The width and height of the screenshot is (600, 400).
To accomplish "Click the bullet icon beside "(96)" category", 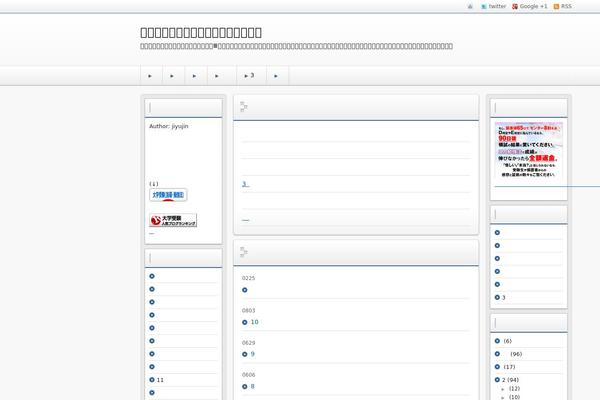I will click(x=497, y=354).
